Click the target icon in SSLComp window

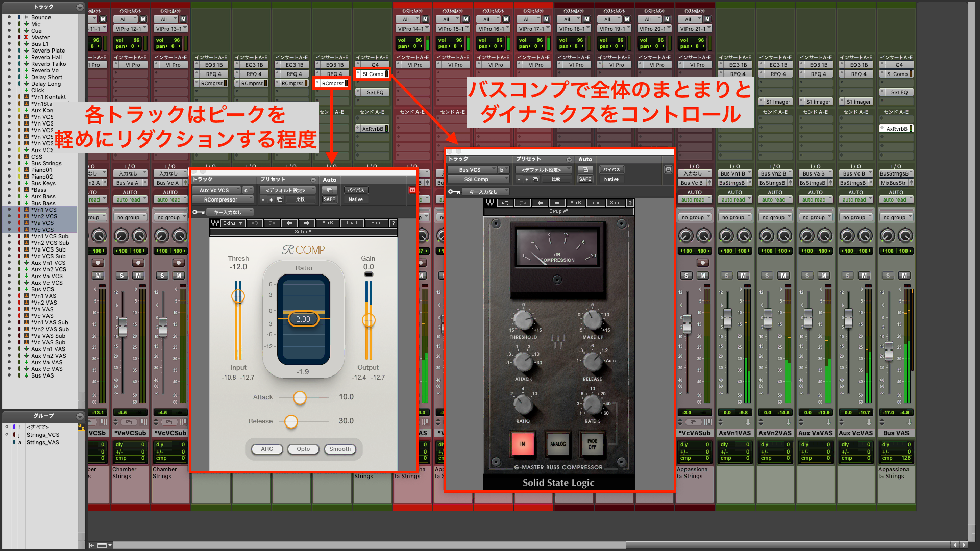[x=668, y=169]
